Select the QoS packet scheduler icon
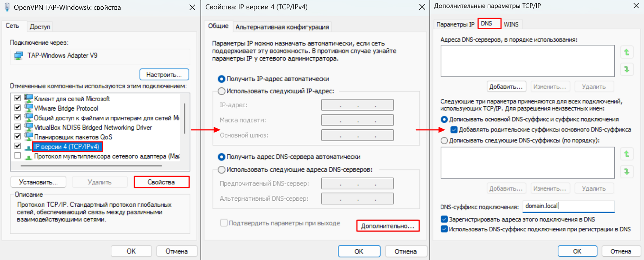644x260 pixels. (29, 137)
